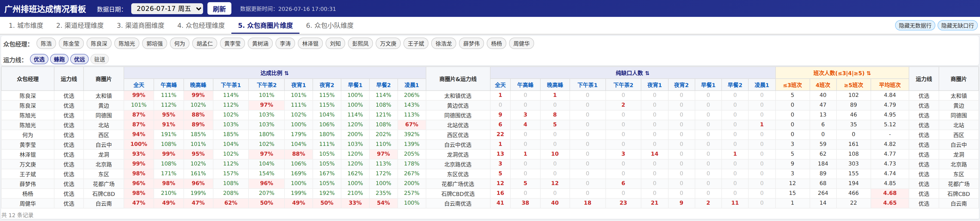Click the sort icon beside 纯缺口人数

click(647, 73)
